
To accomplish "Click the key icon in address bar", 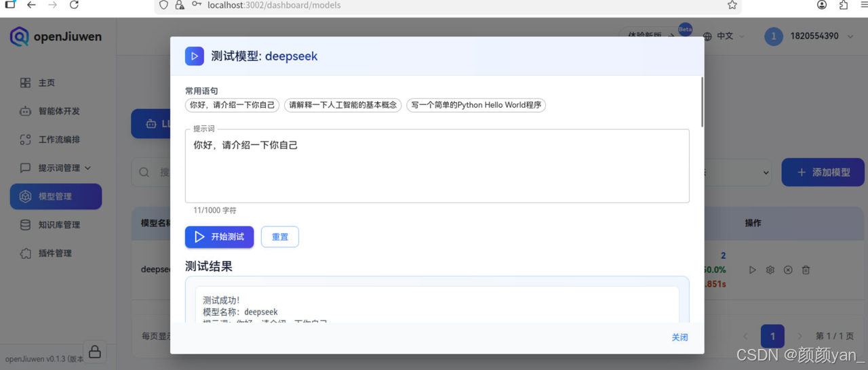I will (x=197, y=5).
